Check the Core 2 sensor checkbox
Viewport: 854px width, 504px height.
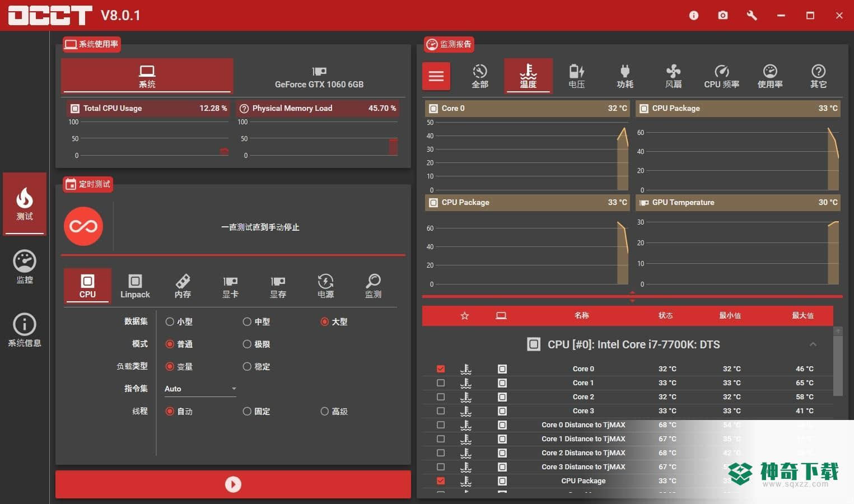click(441, 396)
